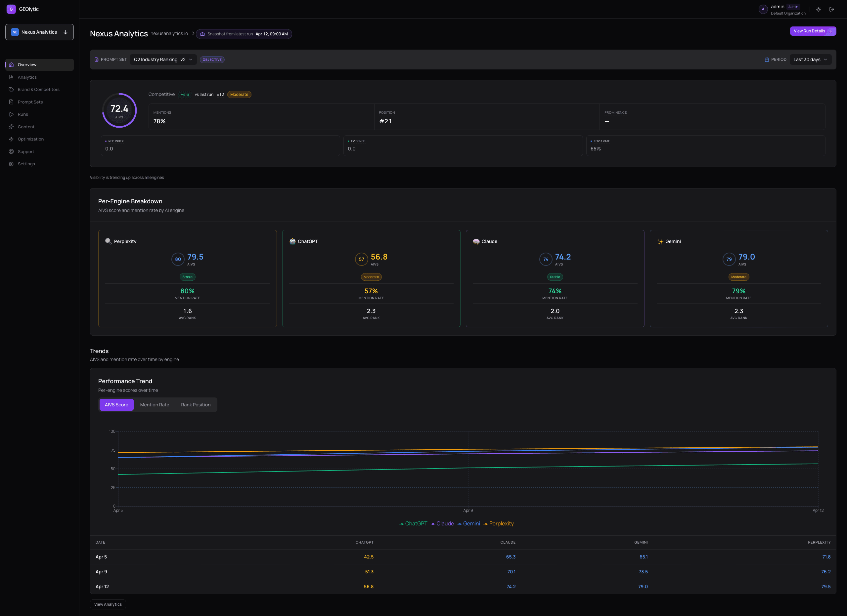Image resolution: width=847 pixels, height=616 pixels.
Task: Open Runs page
Action: coord(39,114)
